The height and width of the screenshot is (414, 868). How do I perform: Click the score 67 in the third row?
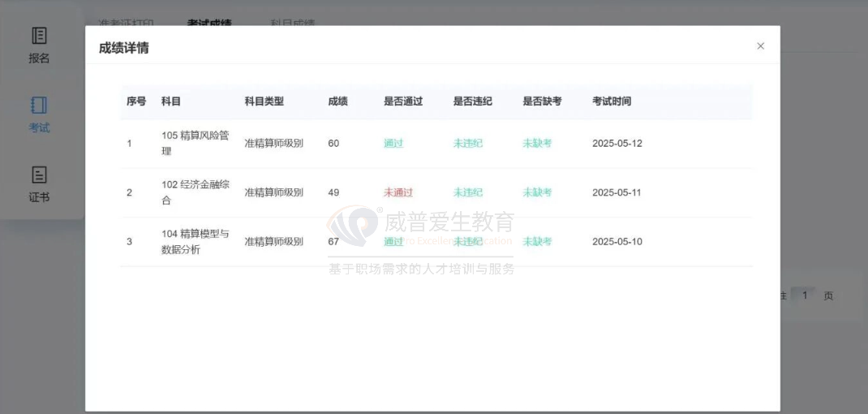pyautogui.click(x=333, y=242)
